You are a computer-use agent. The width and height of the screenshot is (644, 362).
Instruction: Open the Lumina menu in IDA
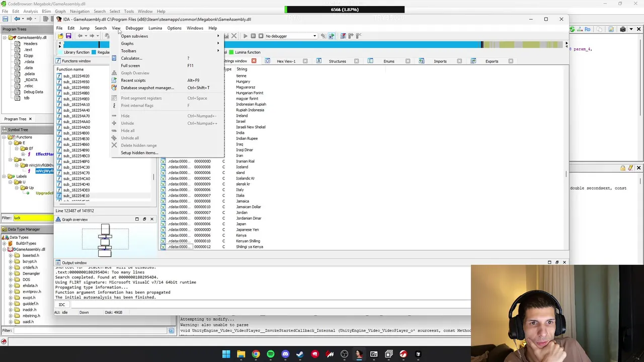(155, 28)
